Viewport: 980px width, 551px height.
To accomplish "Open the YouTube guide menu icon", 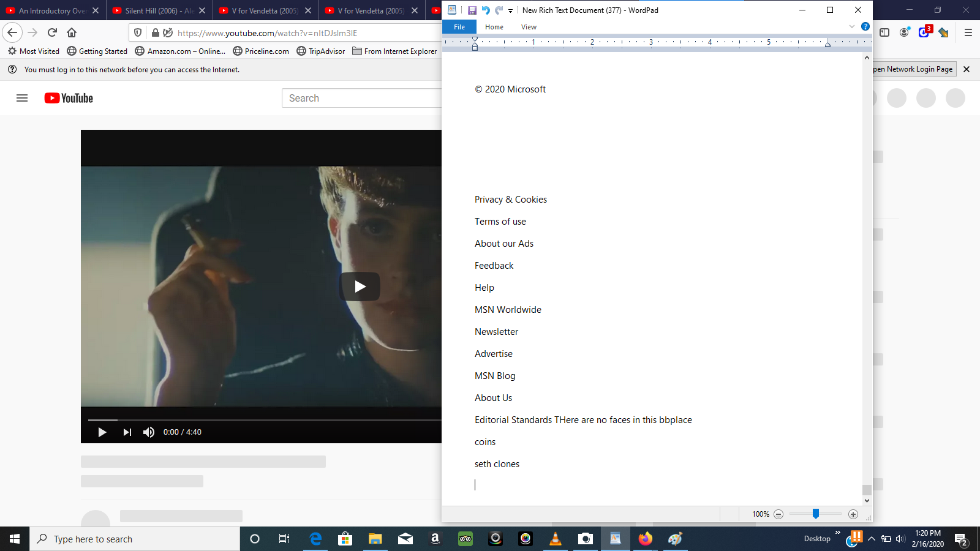I will pos(22,98).
